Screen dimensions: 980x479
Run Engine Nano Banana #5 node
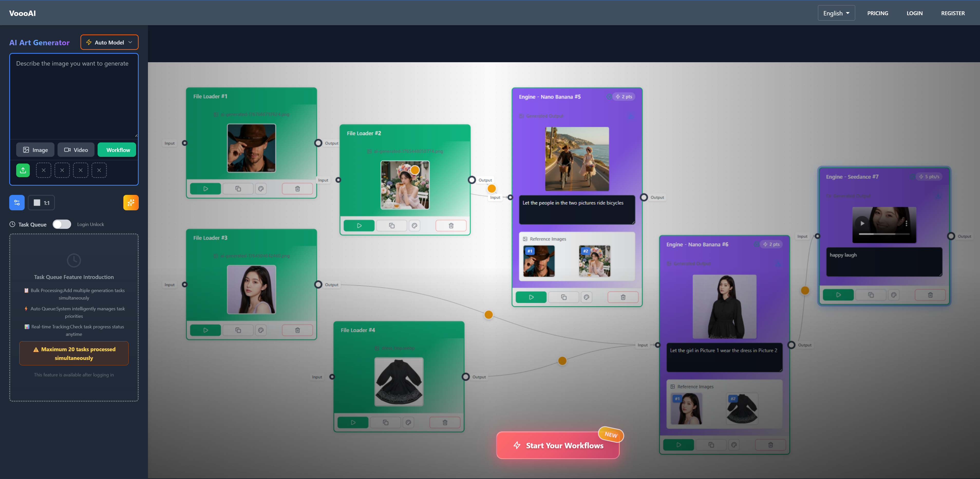(x=531, y=297)
